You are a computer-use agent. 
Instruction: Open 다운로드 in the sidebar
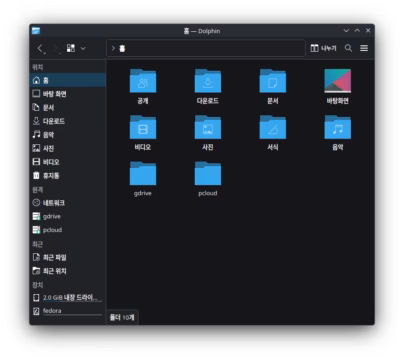point(68,121)
